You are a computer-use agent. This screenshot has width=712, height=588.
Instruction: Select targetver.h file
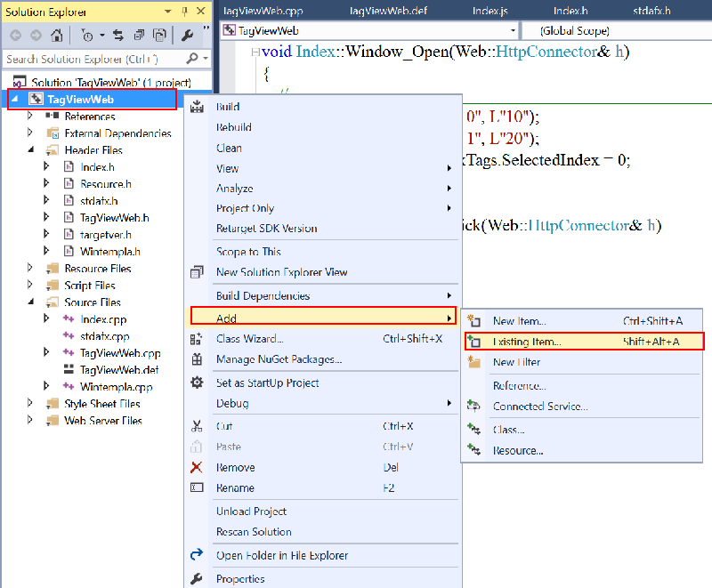click(105, 235)
